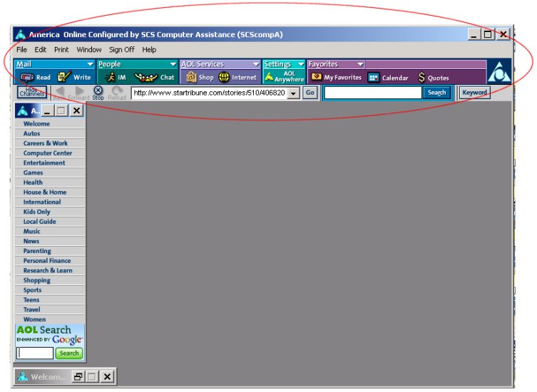Open the Women channel

pos(50,319)
